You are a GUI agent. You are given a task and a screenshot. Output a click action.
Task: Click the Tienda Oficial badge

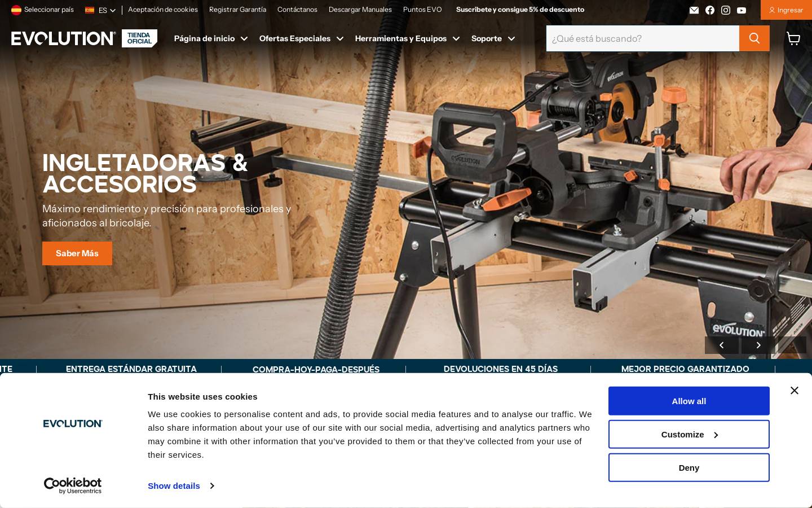pyautogui.click(x=139, y=38)
